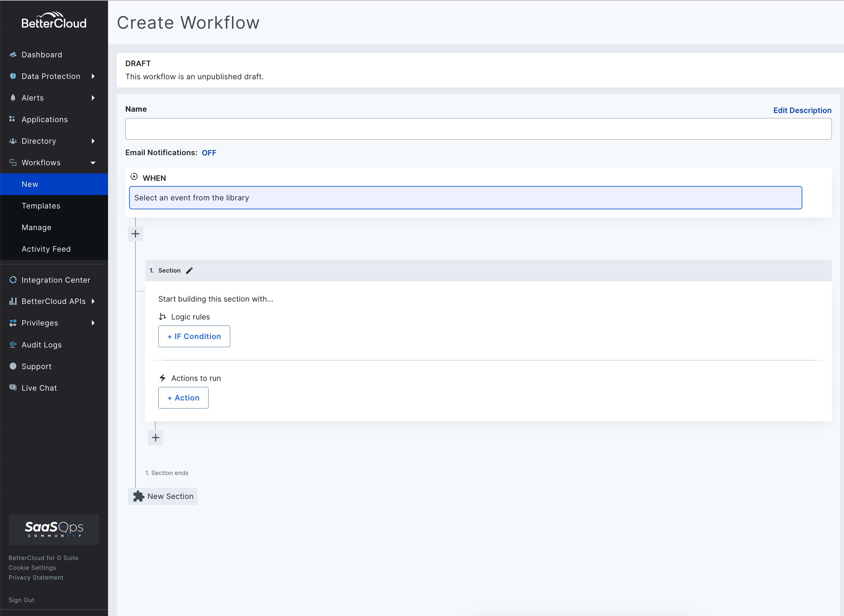This screenshot has width=844, height=616.
Task: Expand the Privileges submenu arrow
Action: (x=93, y=323)
